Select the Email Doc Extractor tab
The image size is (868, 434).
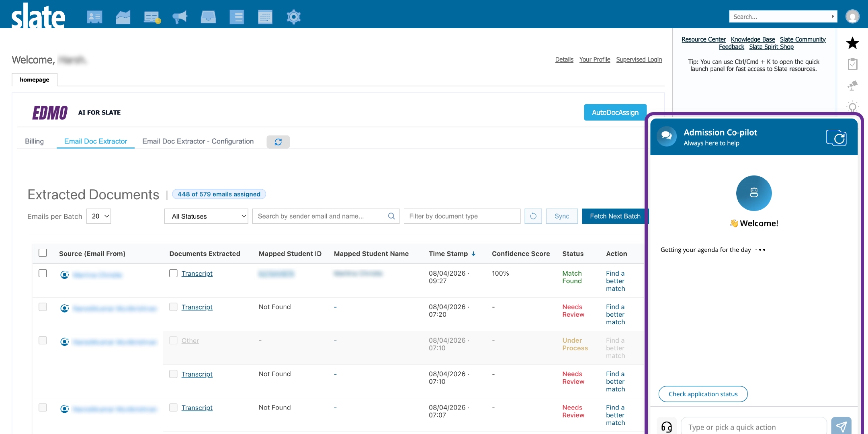coord(96,141)
